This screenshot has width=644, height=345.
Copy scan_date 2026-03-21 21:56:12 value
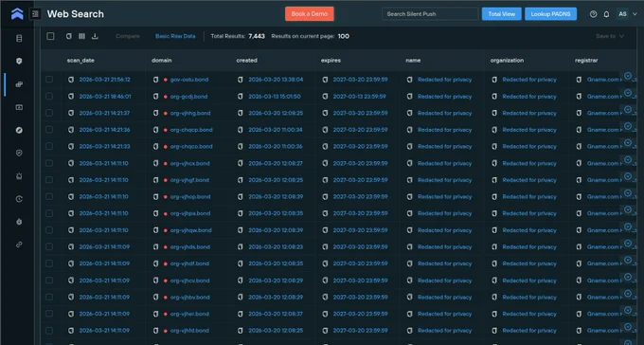pyautogui.click(x=71, y=80)
